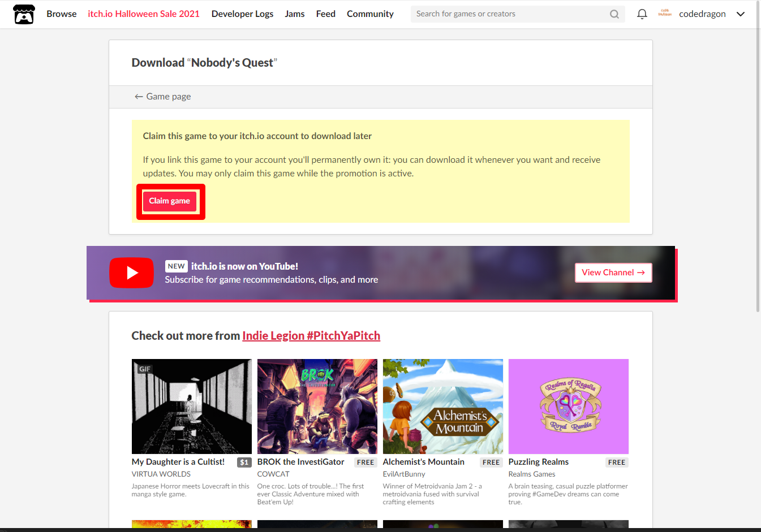Open the Jams page

295,14
